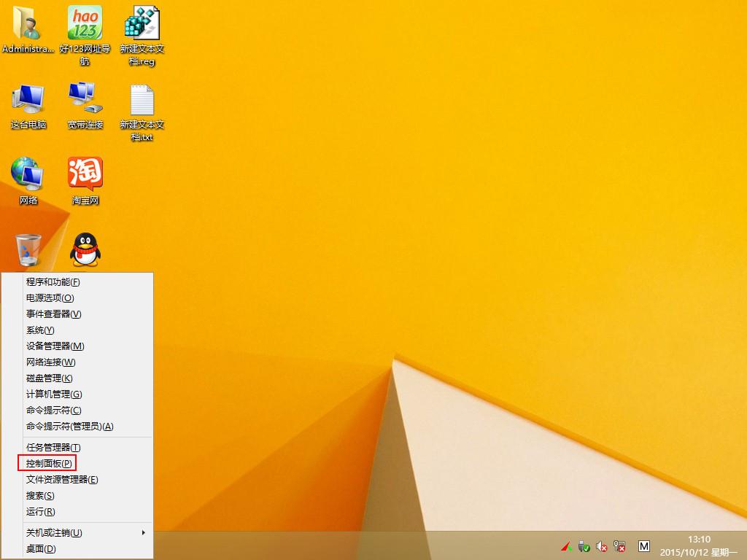This screenshot has height=560, width=747.
Task: Launch 任务管理器 from the menu
Action: 51,447
